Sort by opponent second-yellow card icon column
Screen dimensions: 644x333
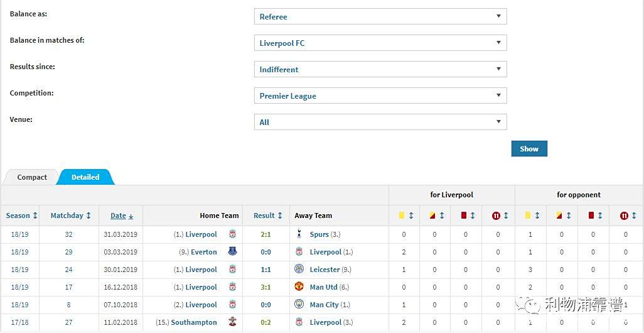pyautogui.click(x=562, y=216)
